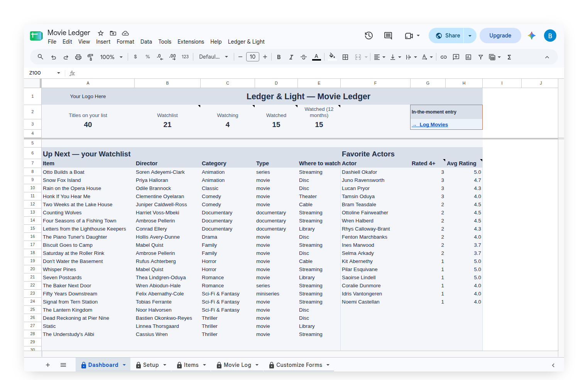Insert a chart from toolbar
This screenshot has height=380, width=588.
tap(468, 57)
